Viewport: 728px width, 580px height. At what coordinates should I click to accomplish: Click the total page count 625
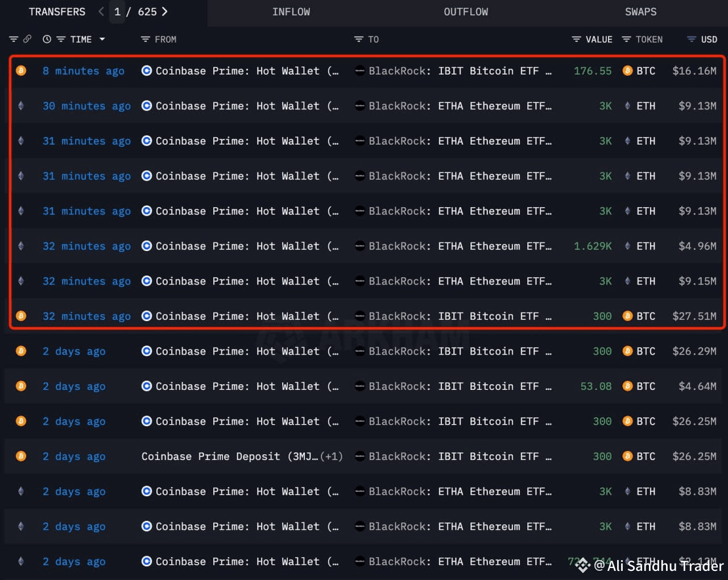147,11
